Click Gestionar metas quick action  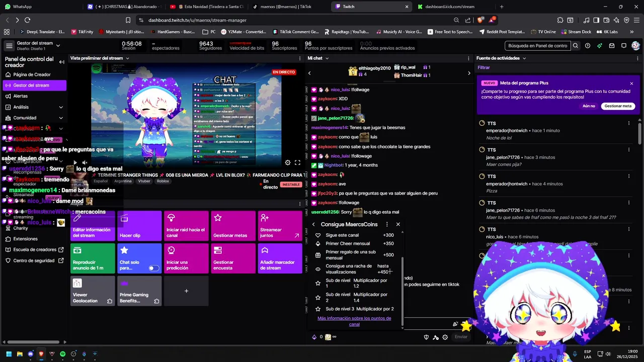tap(233, 226)
